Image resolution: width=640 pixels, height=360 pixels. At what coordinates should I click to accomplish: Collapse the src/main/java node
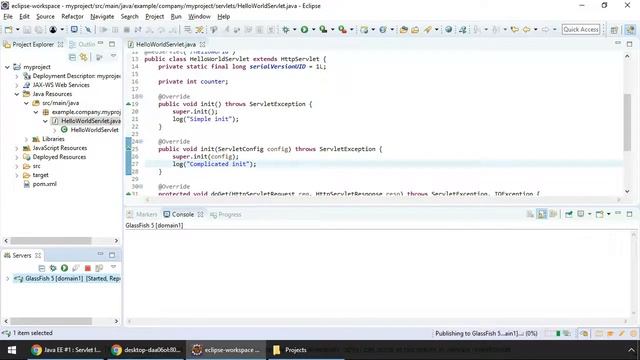coord(26,103)
